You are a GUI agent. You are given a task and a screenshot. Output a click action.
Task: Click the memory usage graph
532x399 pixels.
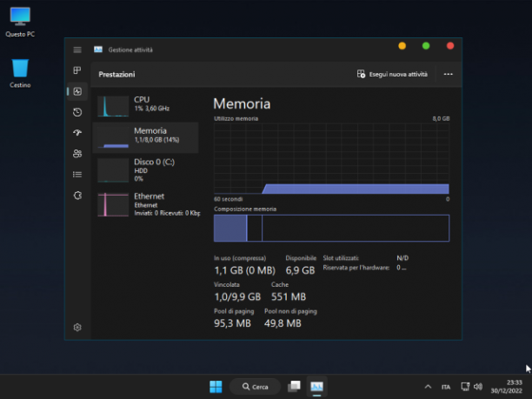[331, 158]
